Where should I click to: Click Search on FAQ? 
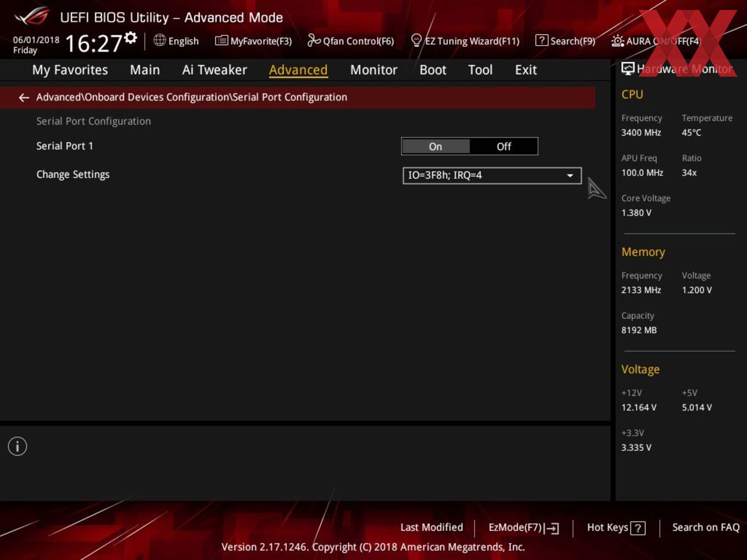(706, 527)
